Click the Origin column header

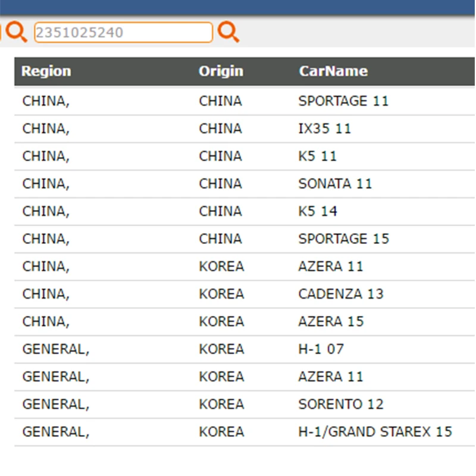221,71
